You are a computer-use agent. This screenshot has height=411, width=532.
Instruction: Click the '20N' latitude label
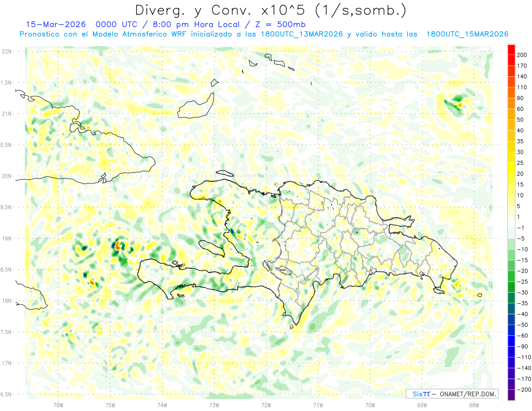point(7,176)
